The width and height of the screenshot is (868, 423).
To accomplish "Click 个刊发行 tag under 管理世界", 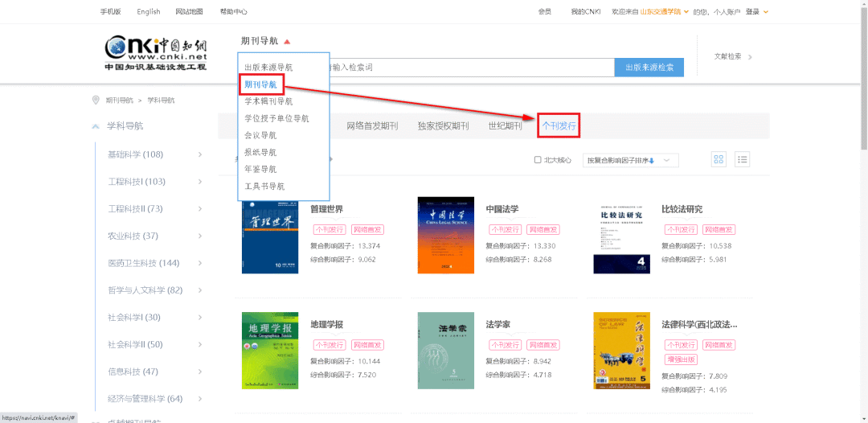I will pos(330,229).
